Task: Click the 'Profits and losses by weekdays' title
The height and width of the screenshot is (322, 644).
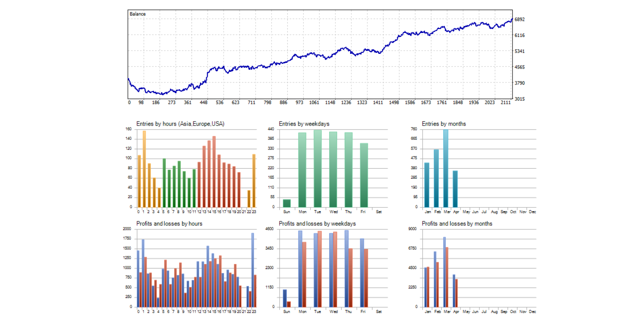Action: pyautogui.click(x=318, y=224)
